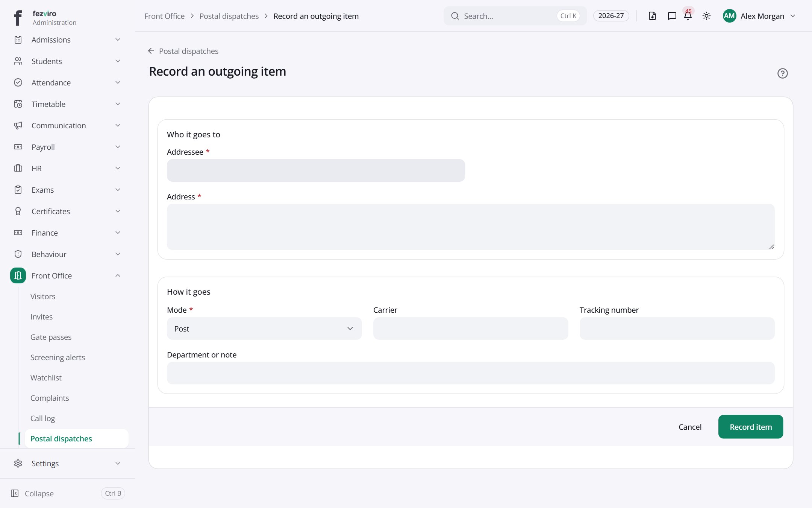812x508 pixels.
Task: Open the Mode dropdown showing Post
Action: click(x=264, y=329)
